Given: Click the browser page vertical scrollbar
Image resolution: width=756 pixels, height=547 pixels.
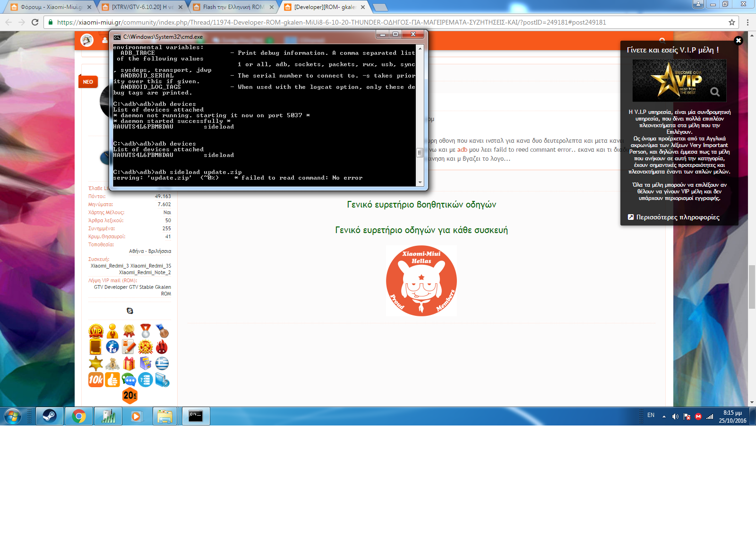Looking at the screenshot, I should (752, 287).
